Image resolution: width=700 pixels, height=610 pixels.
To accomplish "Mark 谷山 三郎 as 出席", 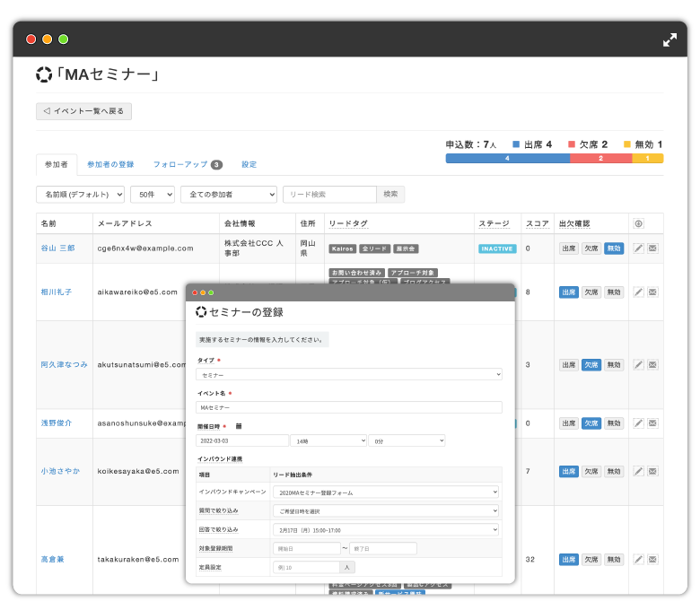I will (568, 248).
